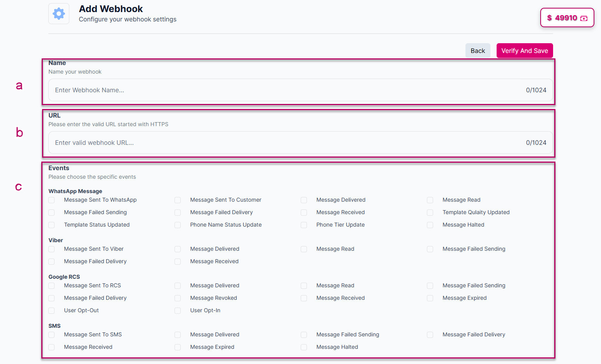601x364 pixels.
Task: Tick Google RCS Message Delivered checkbox
Action: tap(178, 286)
